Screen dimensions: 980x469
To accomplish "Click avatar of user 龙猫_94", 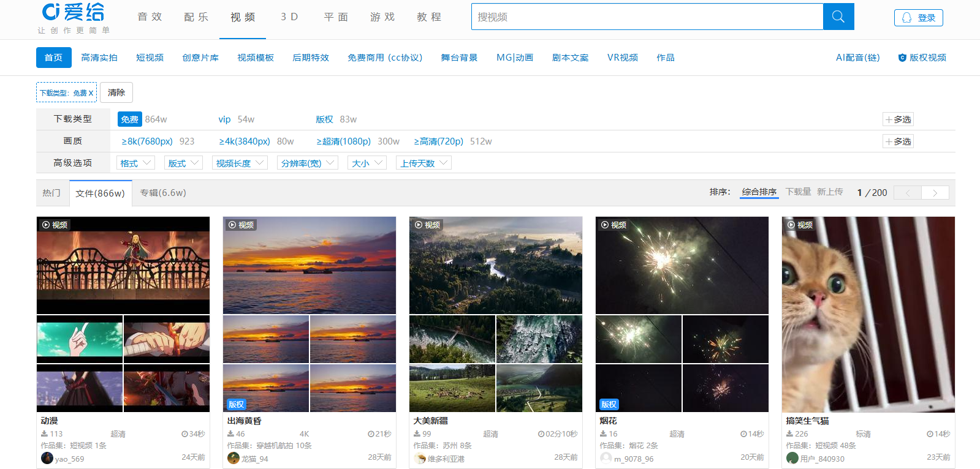I will pyautogui.click(x=233, y=458).
